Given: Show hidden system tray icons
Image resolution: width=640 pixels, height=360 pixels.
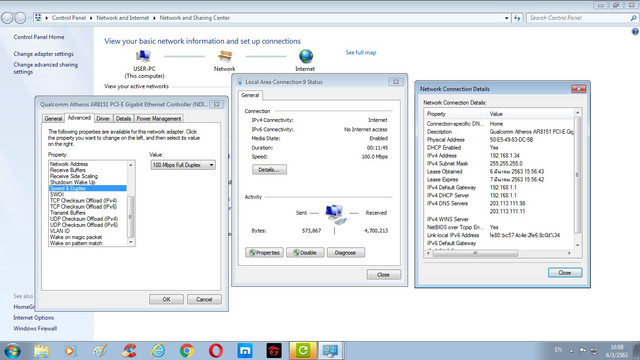Looking at the screenshot, I should click(x=571, y=351).
